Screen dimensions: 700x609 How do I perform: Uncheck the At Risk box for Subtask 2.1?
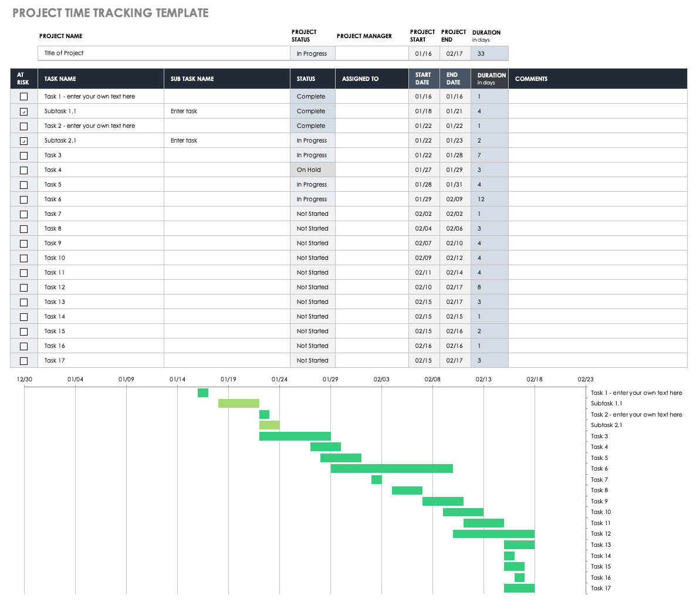click(24, 141)
